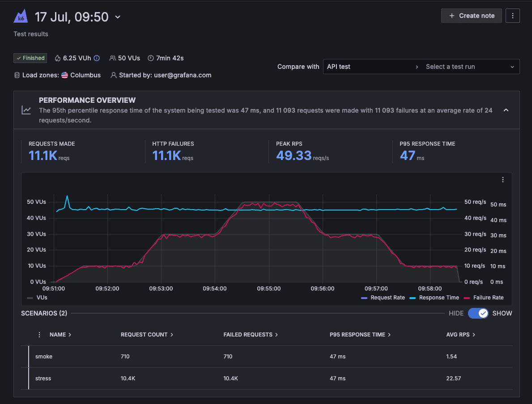The height and width of the screenshot is (404, 532).
Task: Open the top-right kebab menu icon
Action: point(512,16)
